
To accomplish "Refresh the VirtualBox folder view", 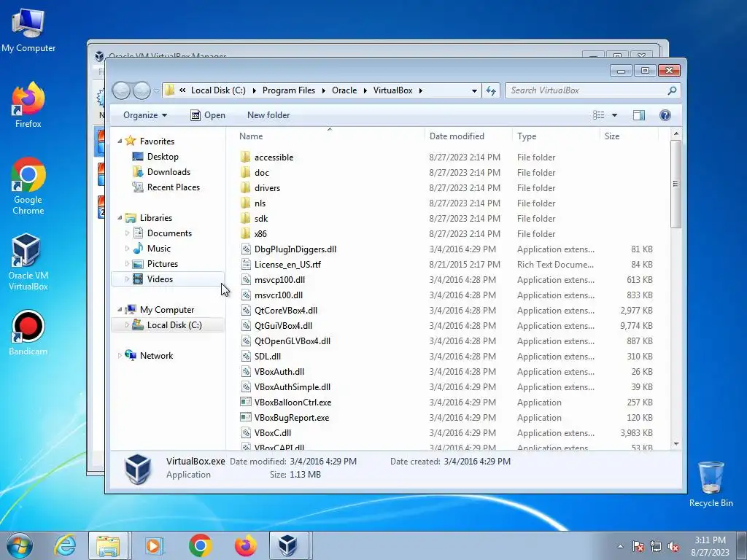I will (491, 90).
